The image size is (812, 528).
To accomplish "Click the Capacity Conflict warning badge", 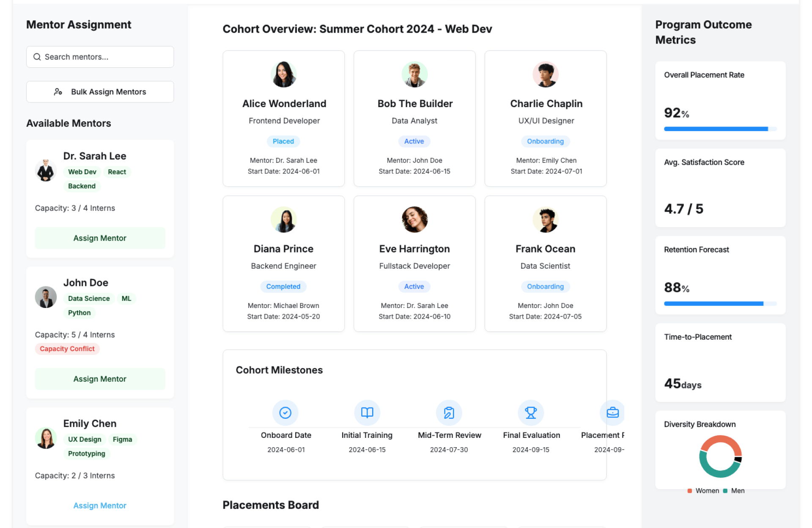I will pos(67,349).
